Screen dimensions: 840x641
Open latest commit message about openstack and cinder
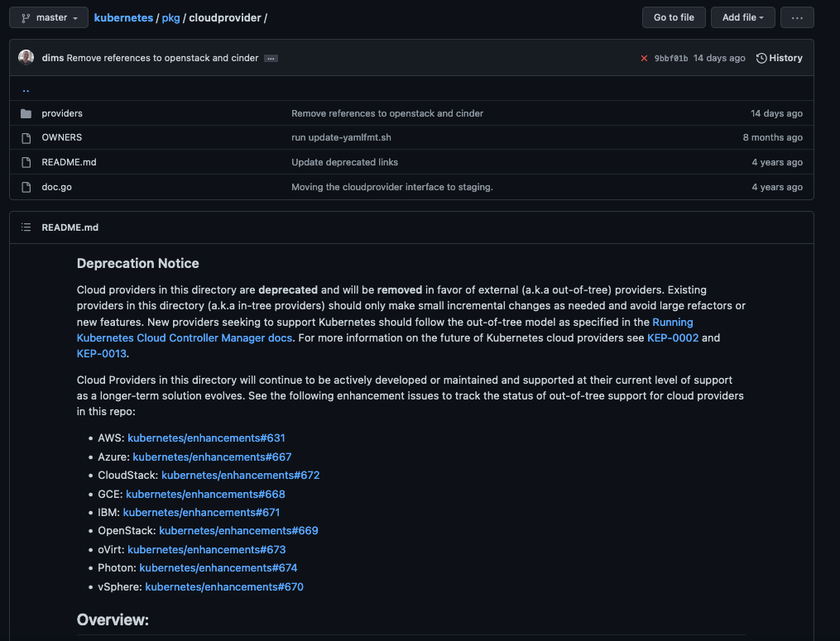point(162,58)
